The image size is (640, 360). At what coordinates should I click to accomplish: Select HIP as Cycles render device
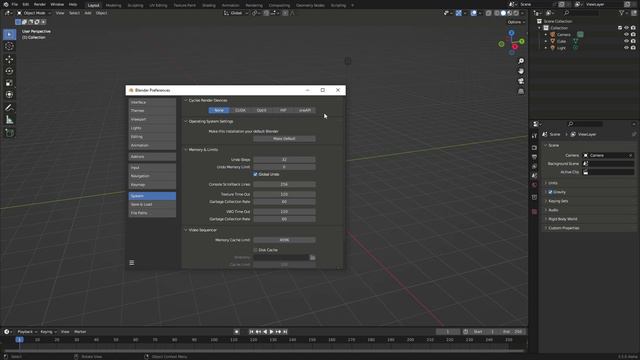[x=283, y=110]
